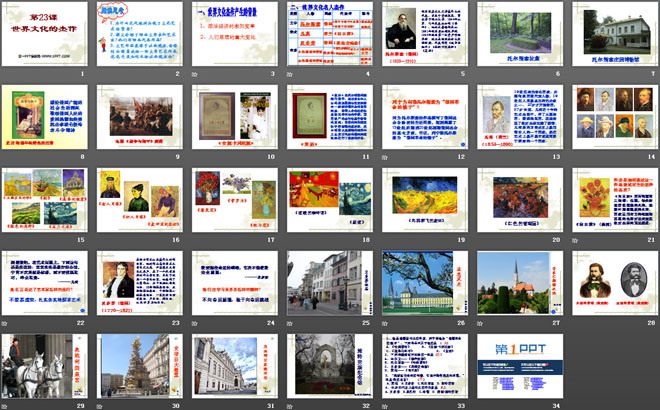The image size is (660, 410).
Task: Select slide 15 thumbnail with five landscape paintings
Action: [45, 200]
